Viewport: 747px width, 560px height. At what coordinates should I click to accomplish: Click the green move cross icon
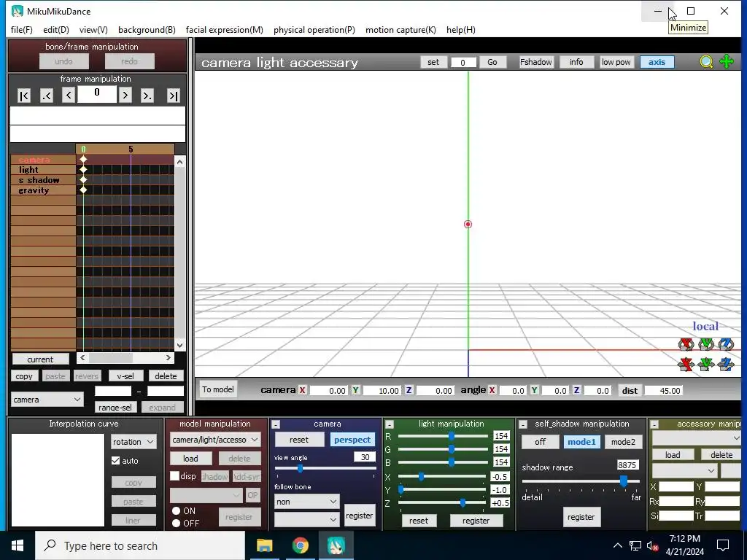[x=727, y=62]
